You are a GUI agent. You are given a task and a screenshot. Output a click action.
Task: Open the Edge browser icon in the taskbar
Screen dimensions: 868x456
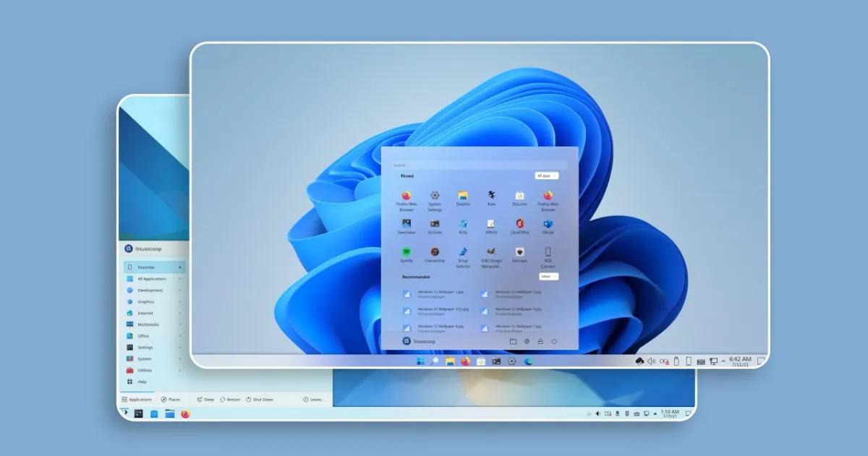pyautogui.click(x=528, y=361)
